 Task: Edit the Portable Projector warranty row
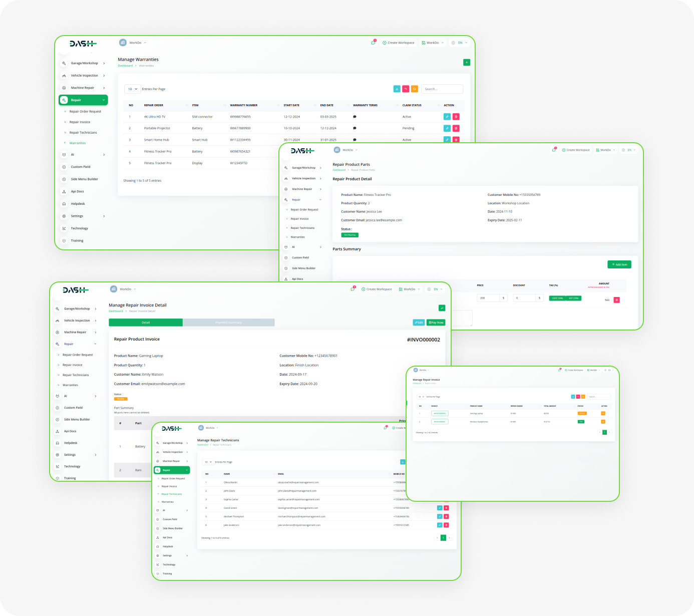[447, 128]
